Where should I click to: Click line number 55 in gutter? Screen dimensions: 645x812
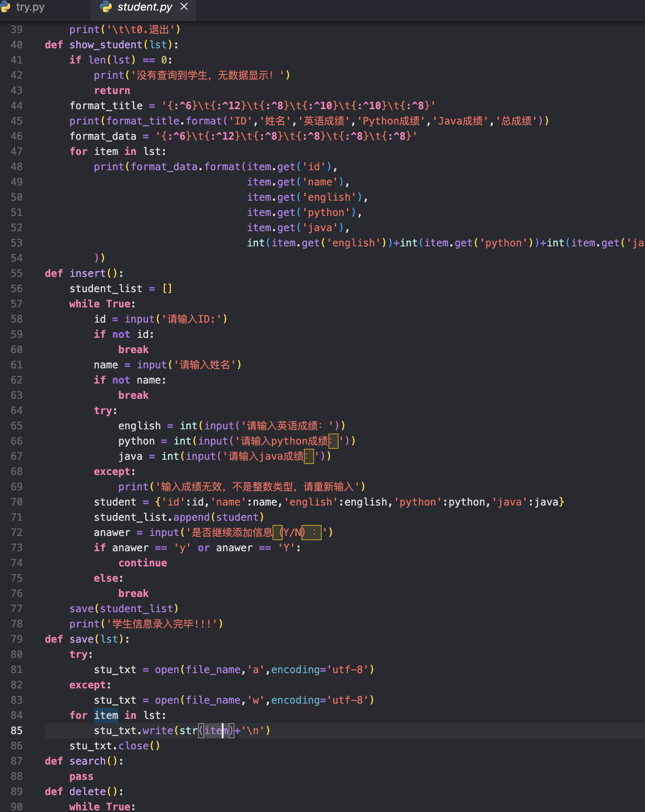click(17, 273)
